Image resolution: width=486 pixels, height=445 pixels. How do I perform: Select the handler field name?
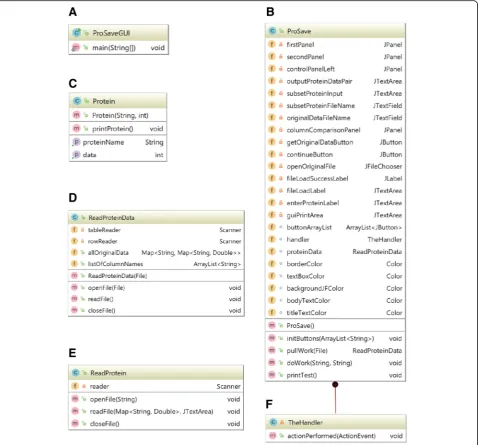click(x=298, y=239)
